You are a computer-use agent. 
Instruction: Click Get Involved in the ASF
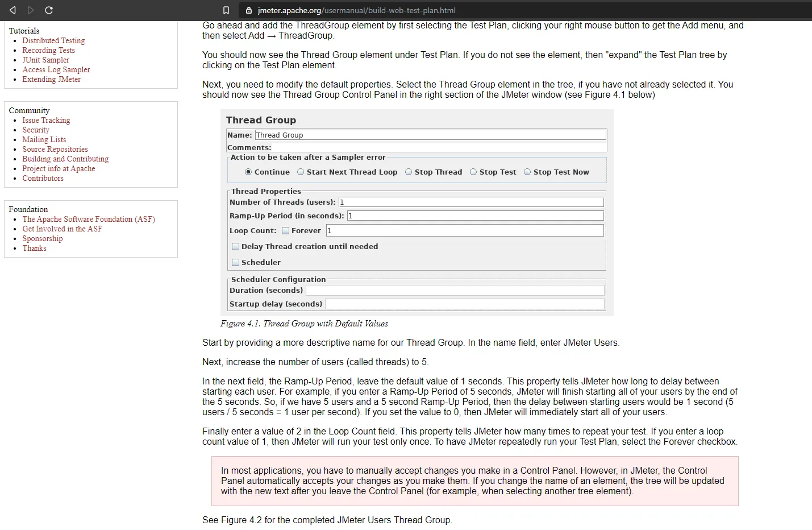tap(62, 229)
